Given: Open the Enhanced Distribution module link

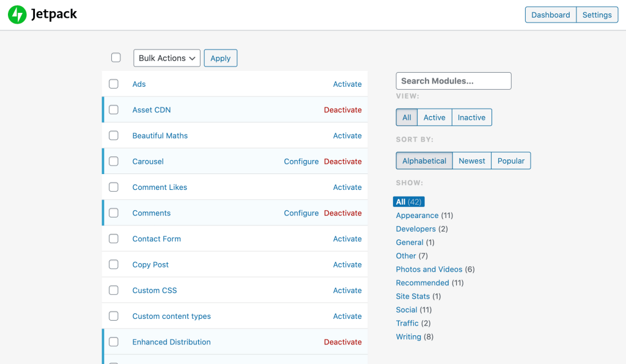Looking at the screenshot, I should pyautogui.click(x=171, y=342).
